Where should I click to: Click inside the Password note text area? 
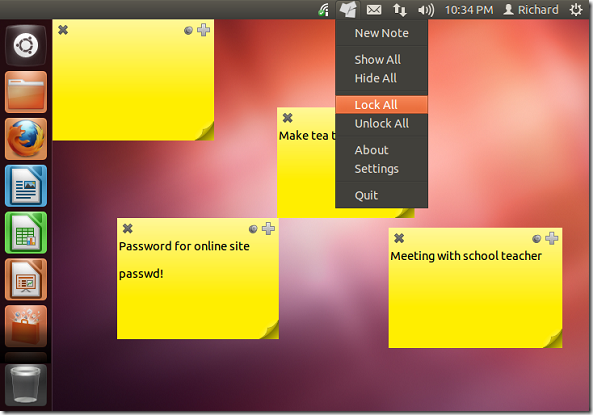tap(198, 288)
